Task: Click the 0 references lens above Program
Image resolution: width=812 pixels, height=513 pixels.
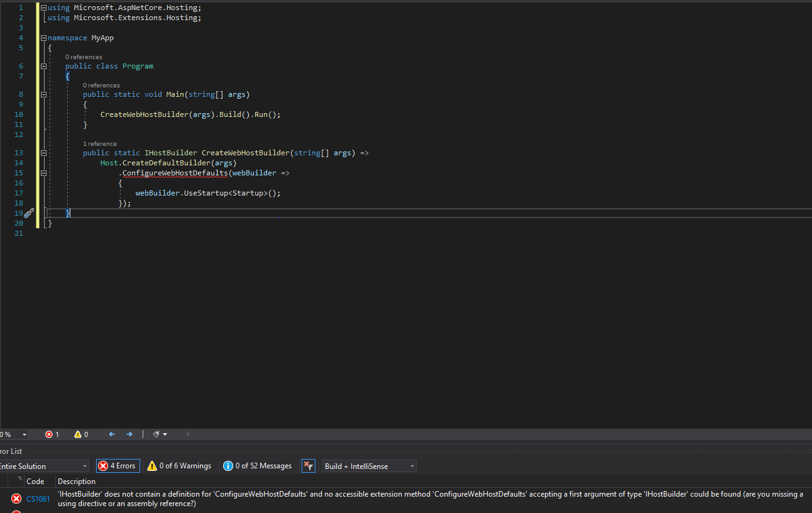Action: (x=84, y=57)
